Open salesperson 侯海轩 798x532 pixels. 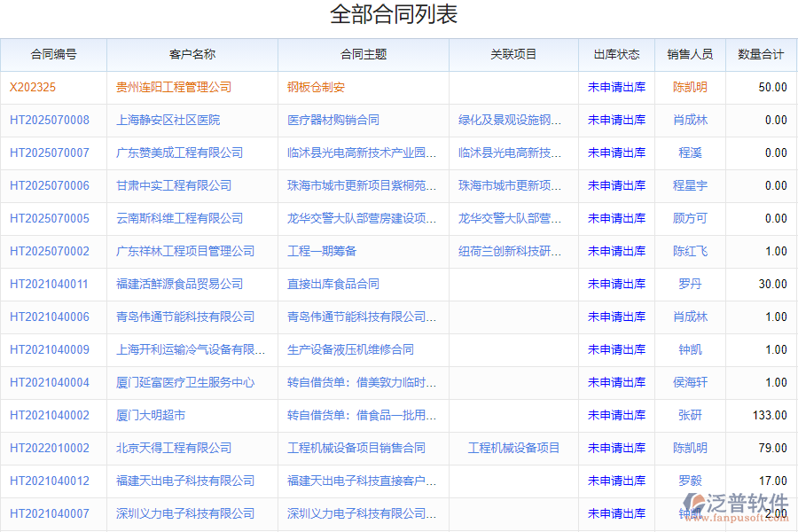click(x=690, y=382)
